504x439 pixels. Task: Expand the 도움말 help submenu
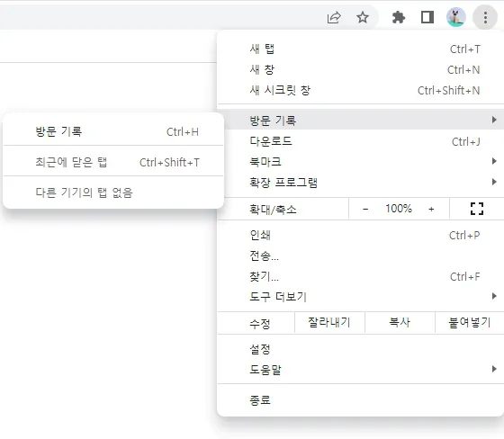point(361,369)
